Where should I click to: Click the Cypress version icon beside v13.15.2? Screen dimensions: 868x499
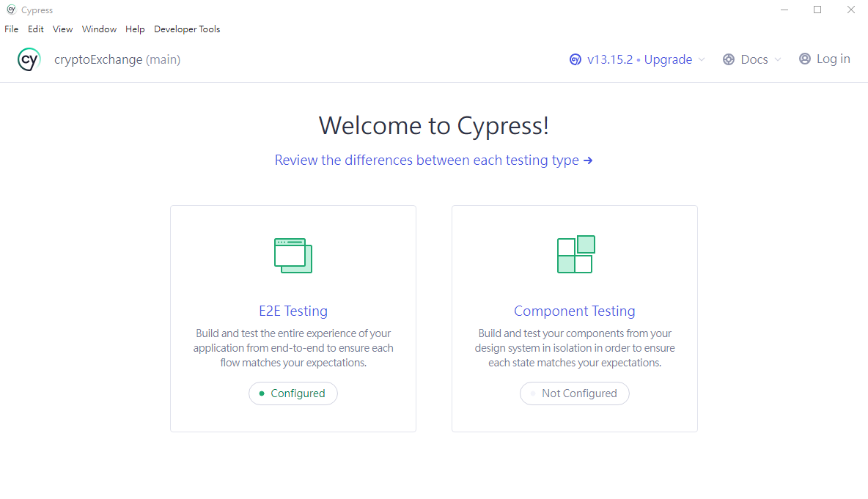(575, 60)
